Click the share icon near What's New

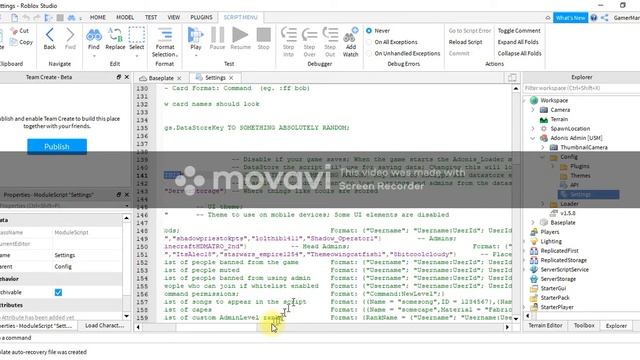click(604, 18)
